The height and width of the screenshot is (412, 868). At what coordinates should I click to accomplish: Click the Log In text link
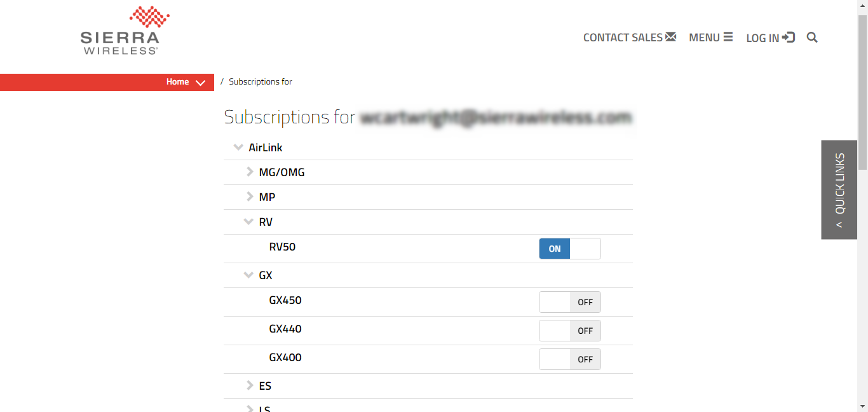click(763, 38)
